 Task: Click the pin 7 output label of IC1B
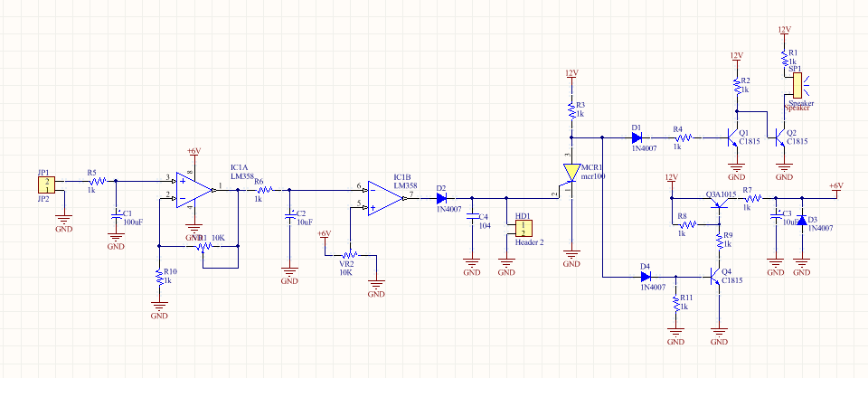pyautogui.click(x=410, y=194)
